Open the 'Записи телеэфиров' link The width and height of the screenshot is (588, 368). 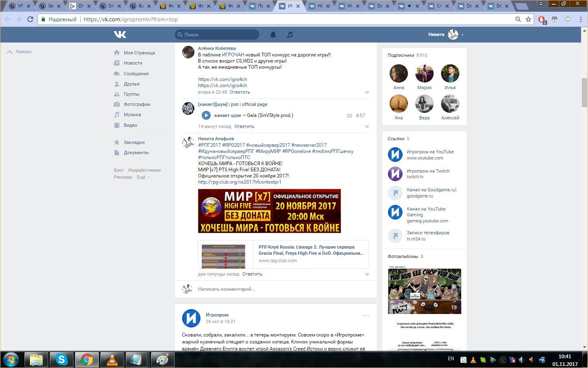click(428, 233)
